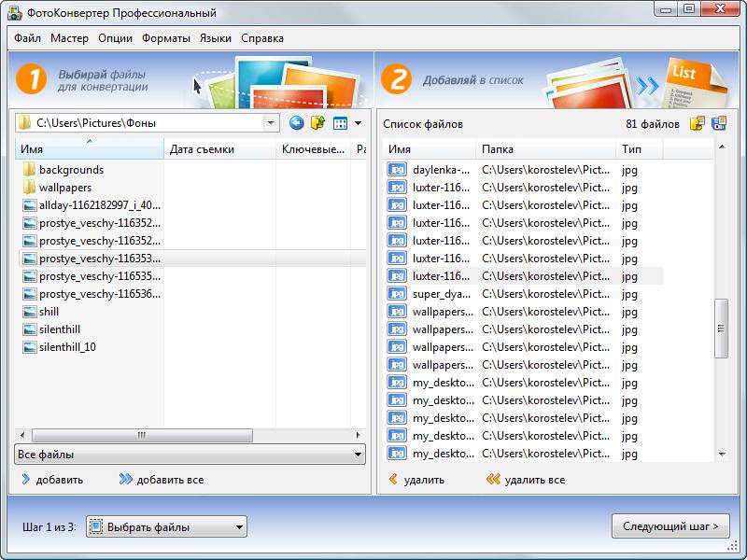Click the Следующий шаг > button
Viewport: 747px width, 560px height.
[x=670, y=526]
